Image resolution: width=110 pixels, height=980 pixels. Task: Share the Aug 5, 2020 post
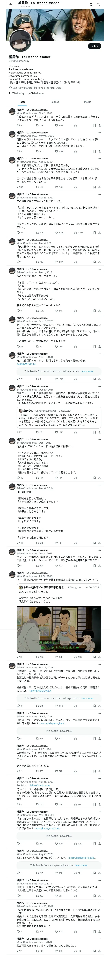pyautogui.click(x=99, y=187)
